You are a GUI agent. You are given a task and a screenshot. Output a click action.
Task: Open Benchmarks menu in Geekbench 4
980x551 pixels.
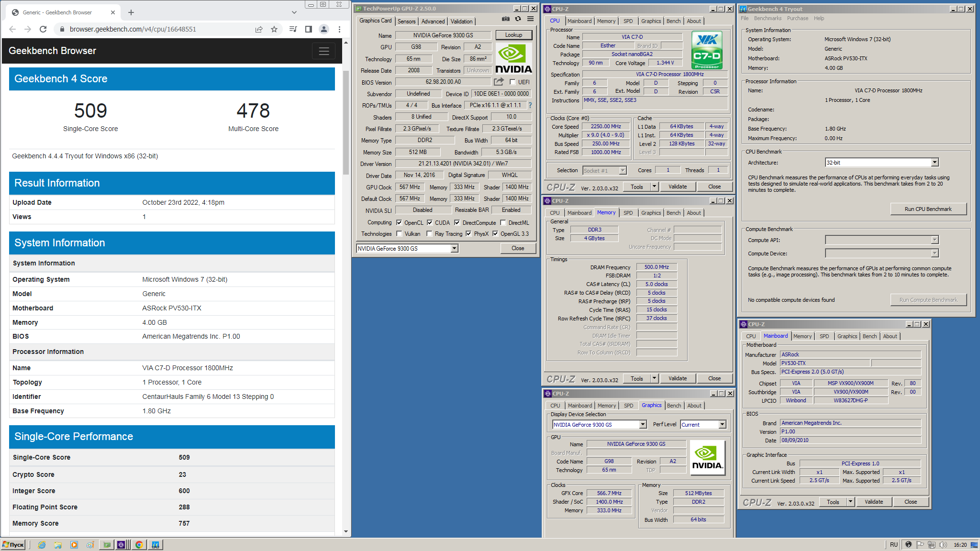point(768,18)
